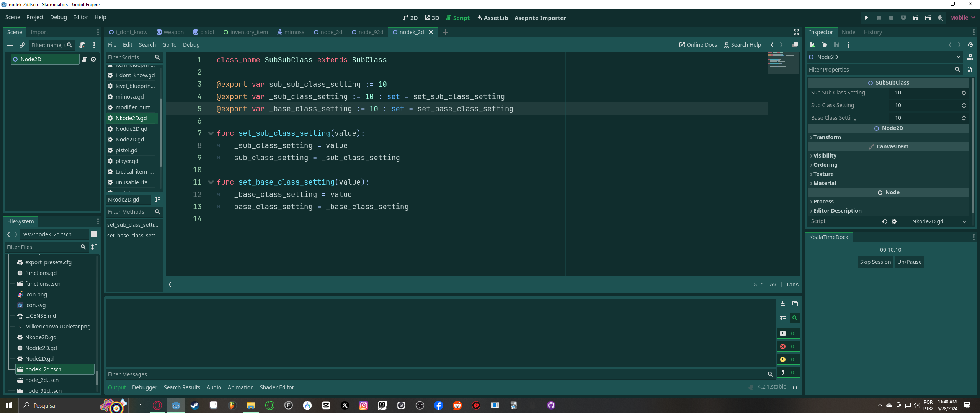Image resolution: width=980 pixels, height=413 pixels.
Task: Open the Mobile renderer dropdown
Action: 962,18
